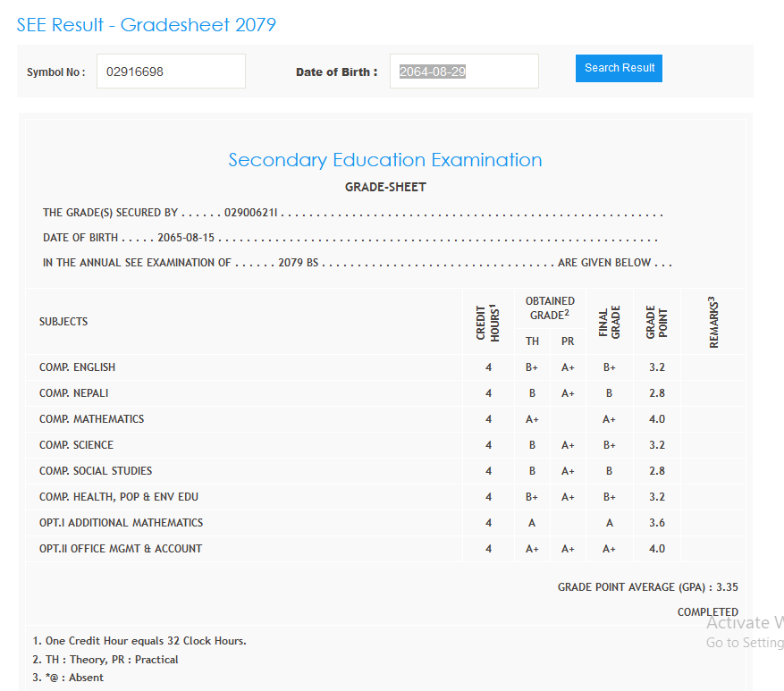Click the Grade Point Average (GPA) 3.35 text
The width and height of the screenshot is (784, 691).
tap(647, 587)
